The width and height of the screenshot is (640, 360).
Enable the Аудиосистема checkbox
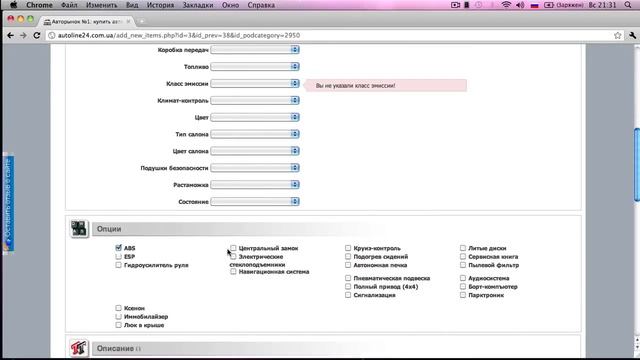point(463,278)
